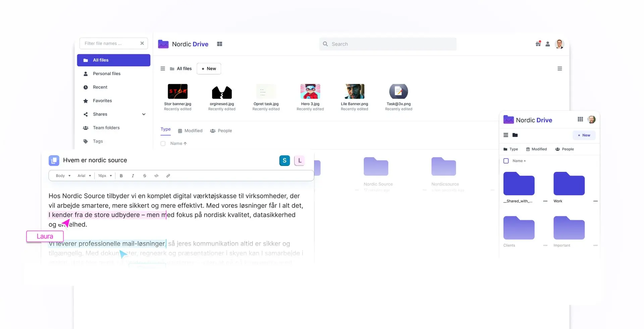644x329 pixels.
Task: Toggle the select-all checkbox beside Name in main window
Action: 163,143
